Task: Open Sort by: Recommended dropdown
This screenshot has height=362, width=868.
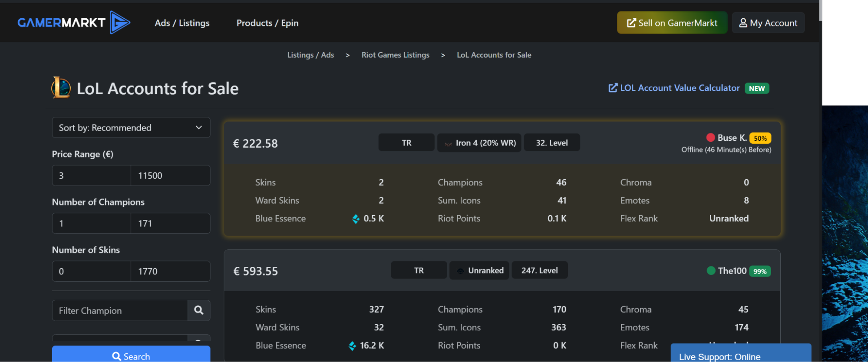Action: [x=131, y=128]
